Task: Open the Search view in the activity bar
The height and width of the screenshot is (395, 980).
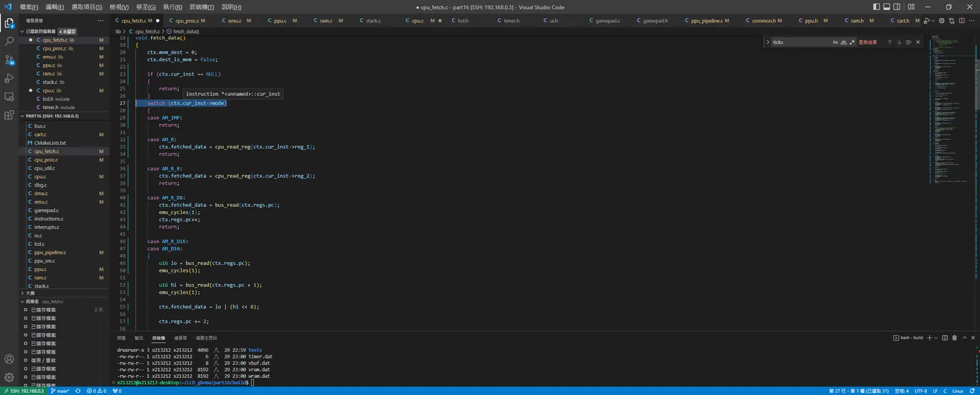Action: point(10,42)
